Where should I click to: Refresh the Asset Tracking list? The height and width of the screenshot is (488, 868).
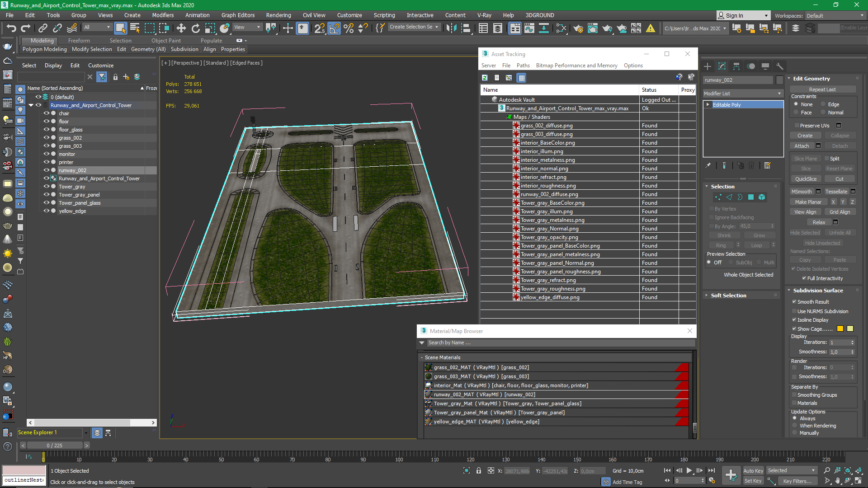click(x=485, y=78)
